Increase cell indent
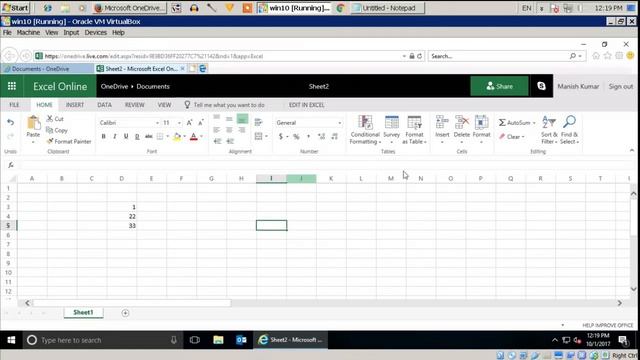The width and height of the screenshot is (640, 360). (230, 141)
